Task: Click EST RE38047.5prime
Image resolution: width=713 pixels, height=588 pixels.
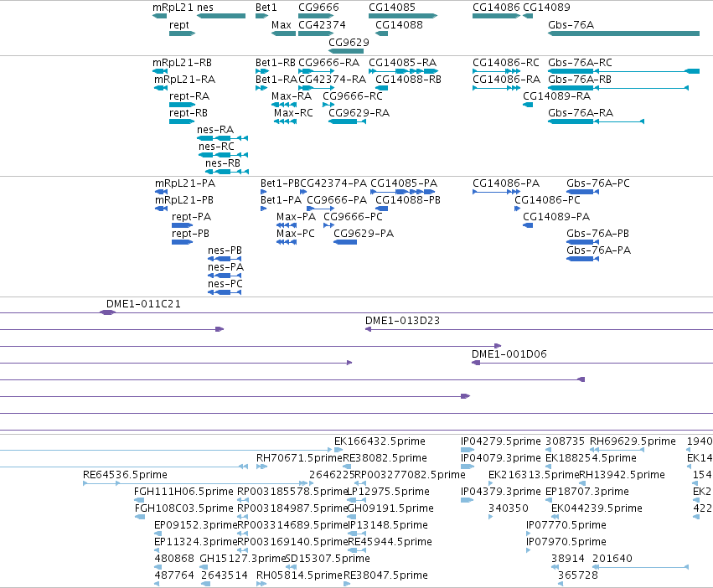Action: [385, 575]
